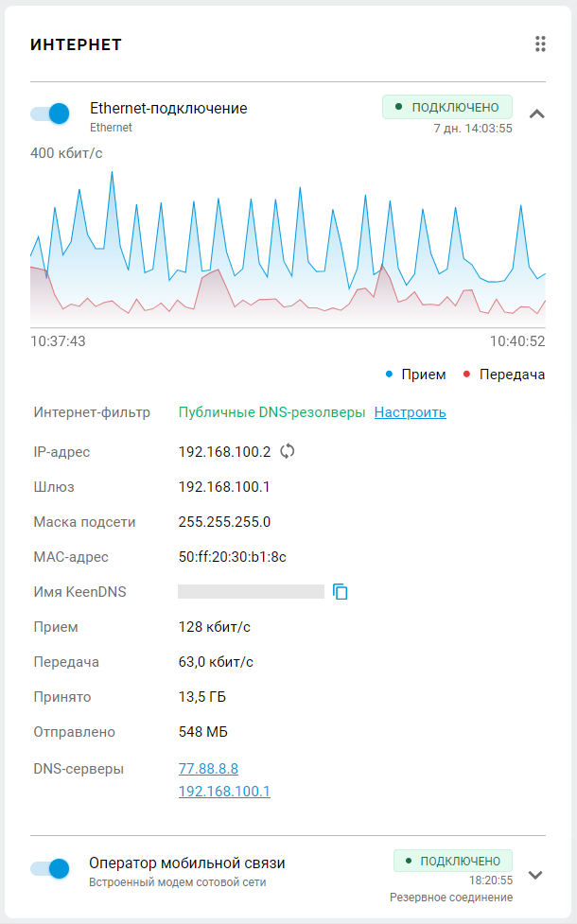Click the refresh icon next to IP address
Image resolution: width=577 pixels, height=924 pixels.
[x=288, y=451]
